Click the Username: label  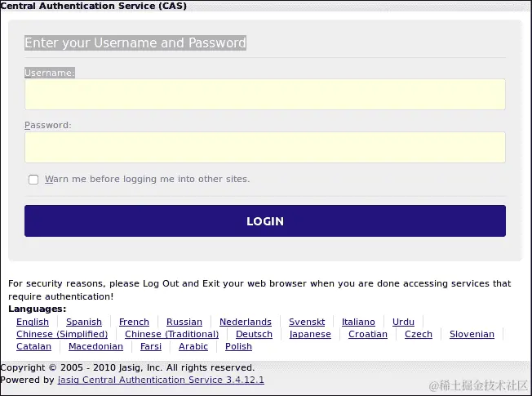point(50,73)
